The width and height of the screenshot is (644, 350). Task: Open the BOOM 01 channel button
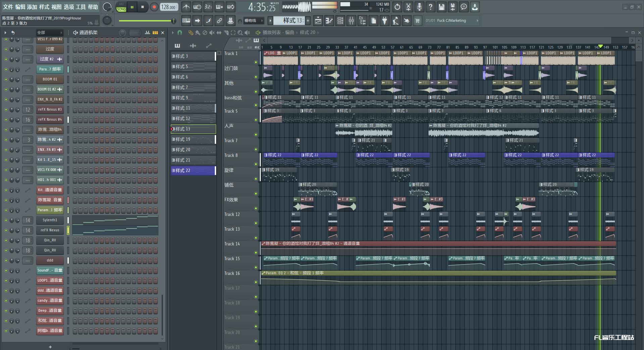(50, 79)
